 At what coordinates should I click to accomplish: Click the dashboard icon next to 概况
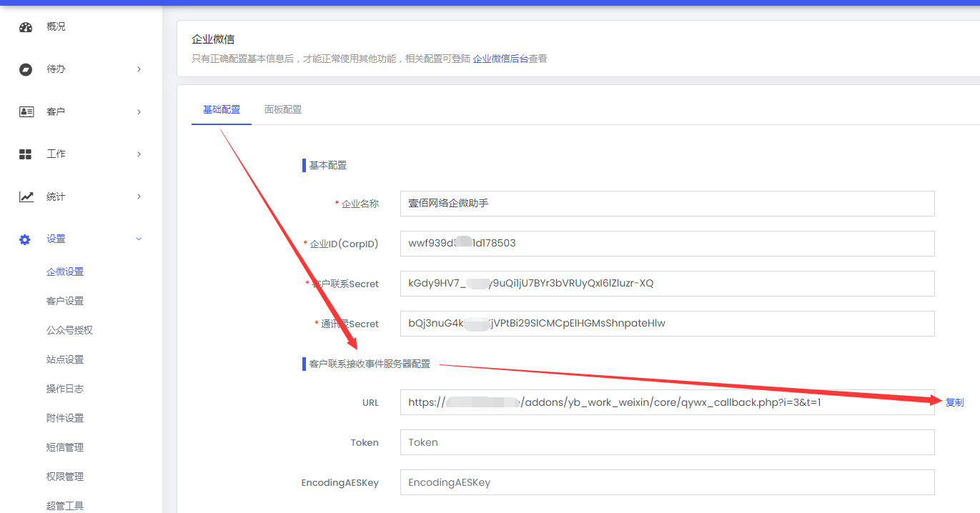(26, 27)
